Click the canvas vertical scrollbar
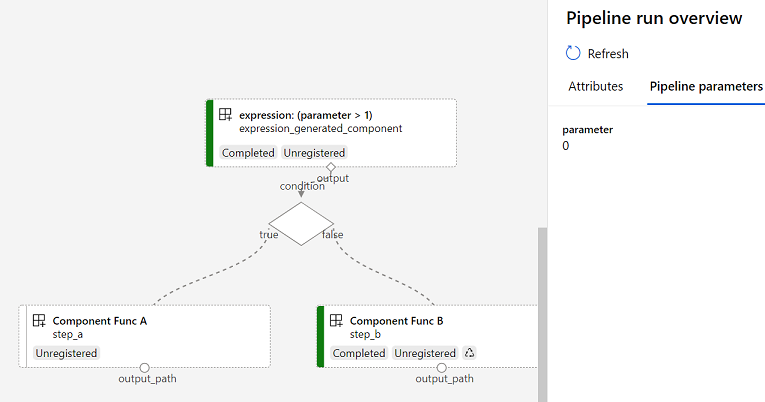765x402 pixels. (x=542, y=314)
